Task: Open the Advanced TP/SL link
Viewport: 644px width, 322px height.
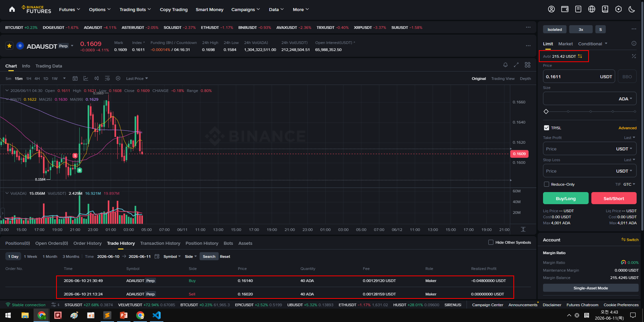Action: pos(627,128)
